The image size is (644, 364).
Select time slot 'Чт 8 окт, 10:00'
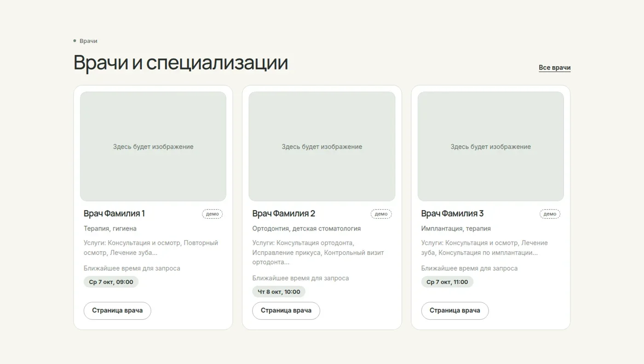279,292
